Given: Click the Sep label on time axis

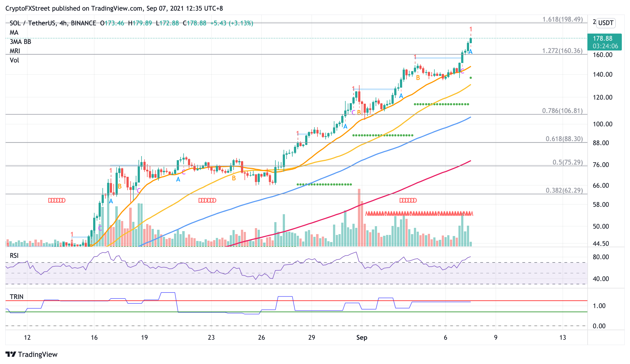Looking at the screenshot, I should coord(362,338).
